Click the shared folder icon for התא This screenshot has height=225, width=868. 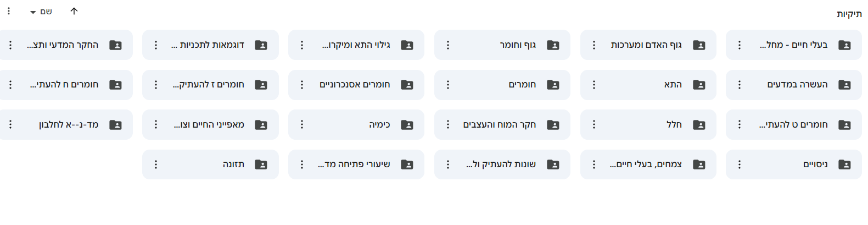699,85
